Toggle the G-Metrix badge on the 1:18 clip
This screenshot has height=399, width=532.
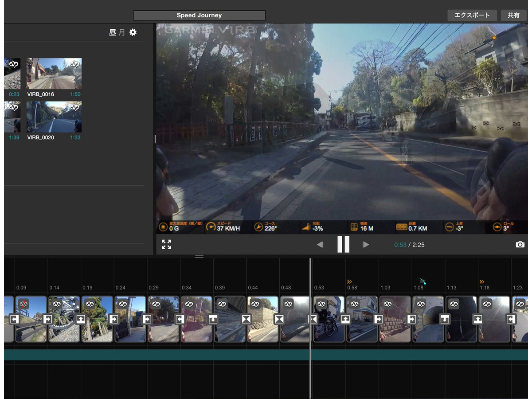click(487, 304)
